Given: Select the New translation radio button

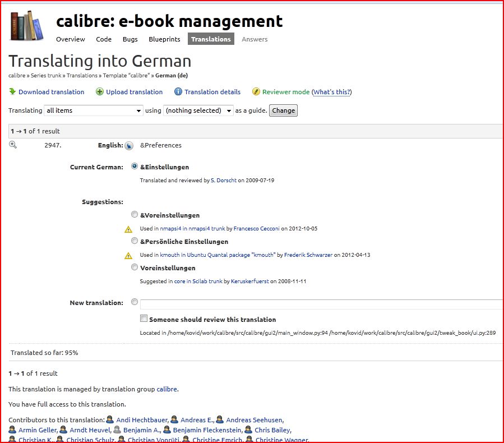Looking at the screenshot, I should click(135, 302).
